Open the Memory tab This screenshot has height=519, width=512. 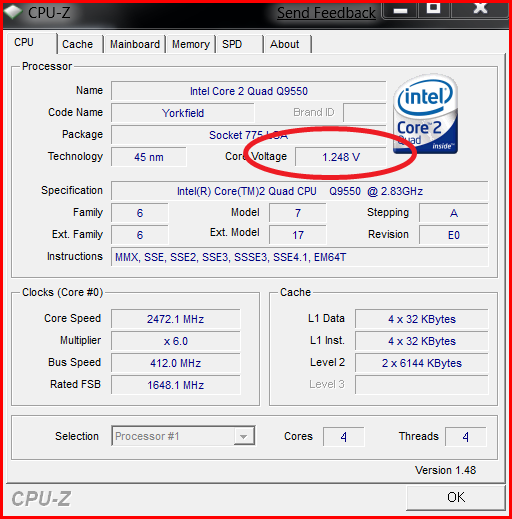point(191,44)
